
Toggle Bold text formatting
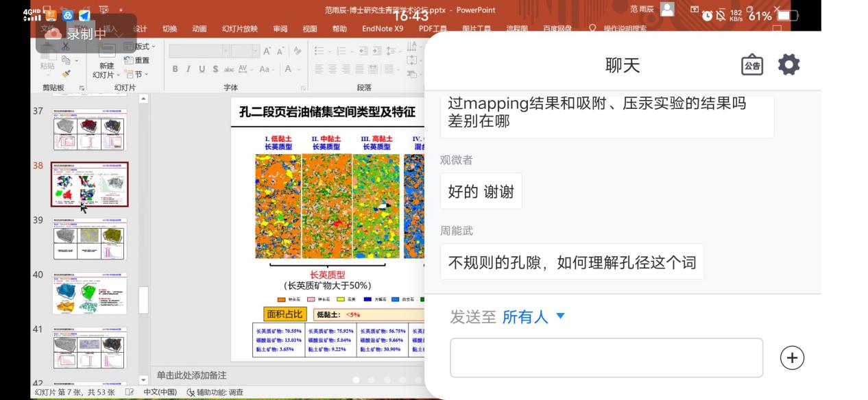click(x=176, y=69)
